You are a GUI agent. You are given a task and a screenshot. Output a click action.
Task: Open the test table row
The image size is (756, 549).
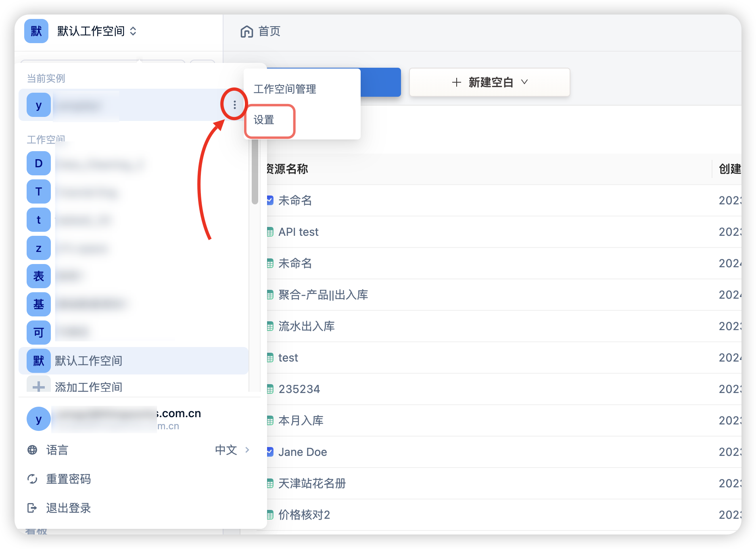pos(288,358)
